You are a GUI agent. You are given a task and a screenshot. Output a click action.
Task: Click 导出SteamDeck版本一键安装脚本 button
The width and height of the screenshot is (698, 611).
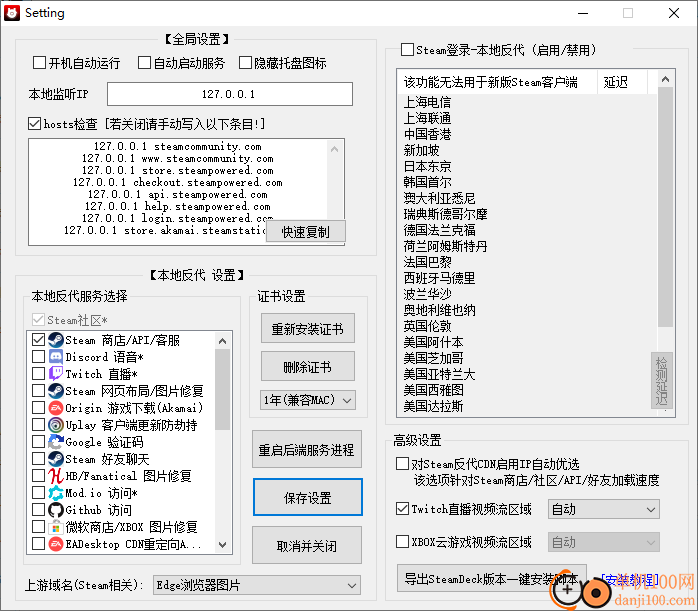[491, 579]
